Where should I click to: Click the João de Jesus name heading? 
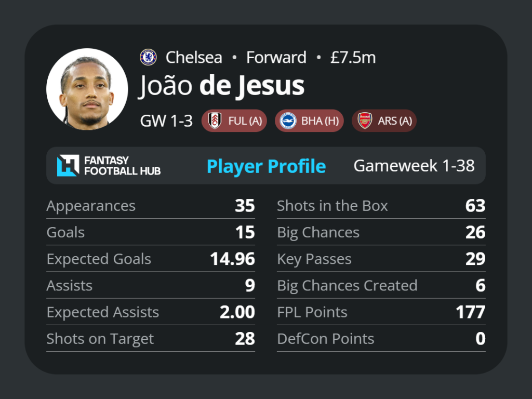point(221,86)
